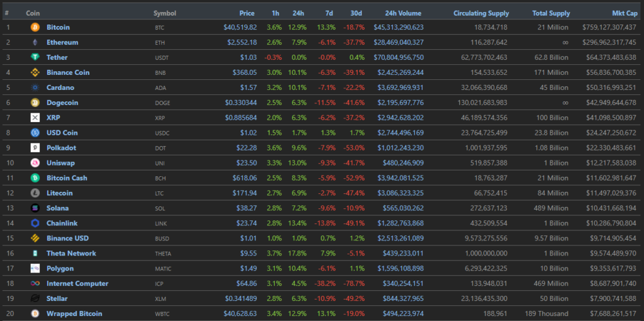
Task: Sort table by Price column header
Action: [x=247, y=13]
